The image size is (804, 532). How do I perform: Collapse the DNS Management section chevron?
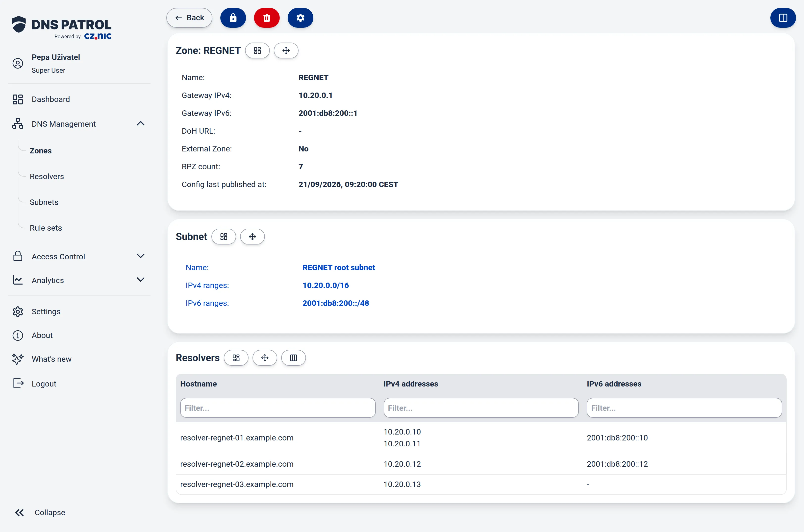coord(141,123)
